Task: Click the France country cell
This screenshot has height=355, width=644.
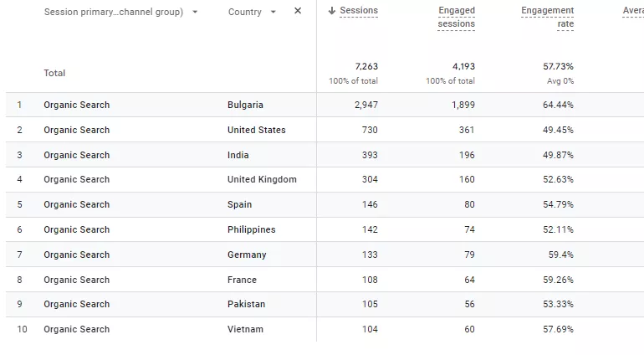Action: click(x=242, y=280)
